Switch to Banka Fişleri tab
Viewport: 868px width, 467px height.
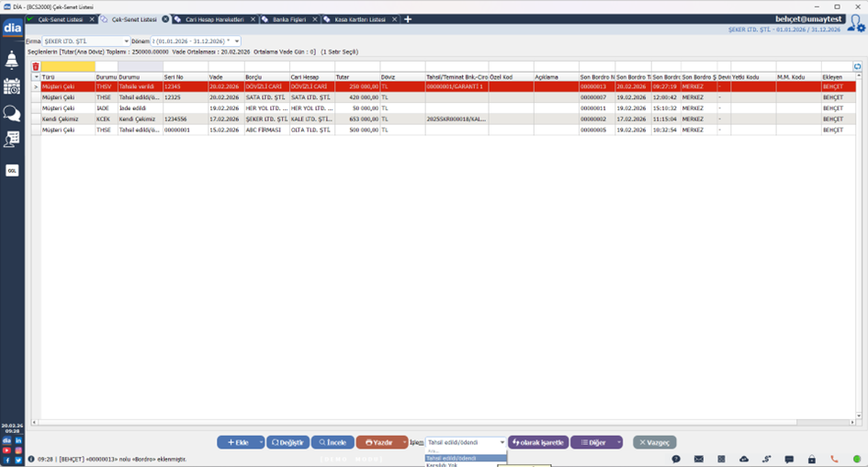click(x=290, y=19)
